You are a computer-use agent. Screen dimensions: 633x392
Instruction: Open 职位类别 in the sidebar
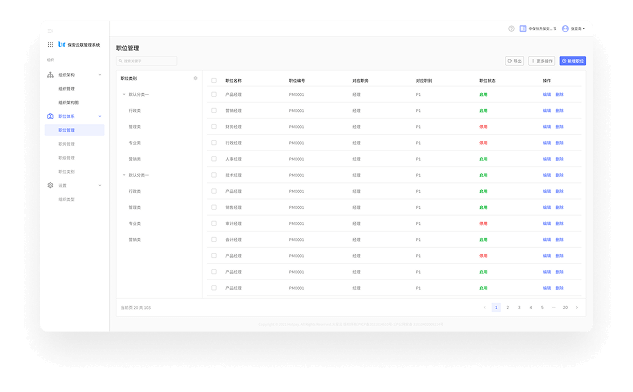tap(67, 172)
